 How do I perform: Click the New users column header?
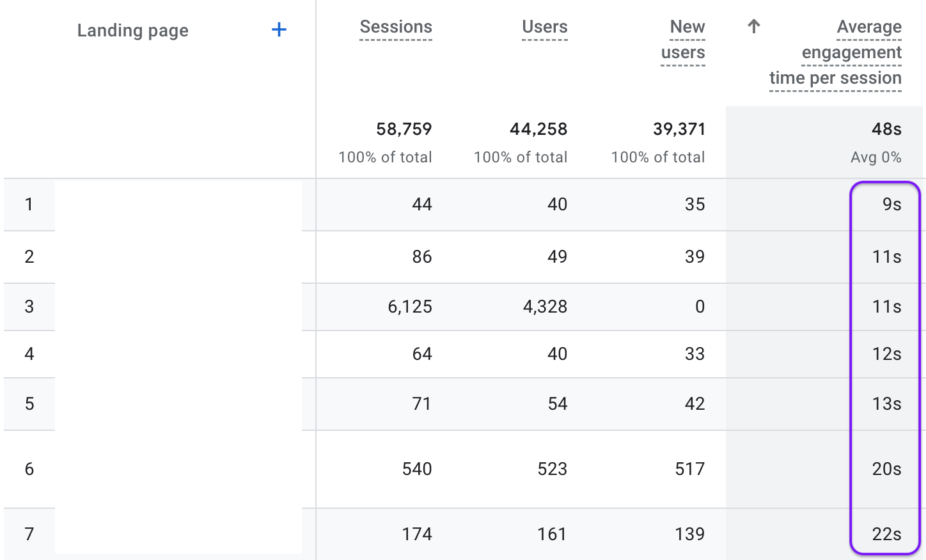[684, 40]
